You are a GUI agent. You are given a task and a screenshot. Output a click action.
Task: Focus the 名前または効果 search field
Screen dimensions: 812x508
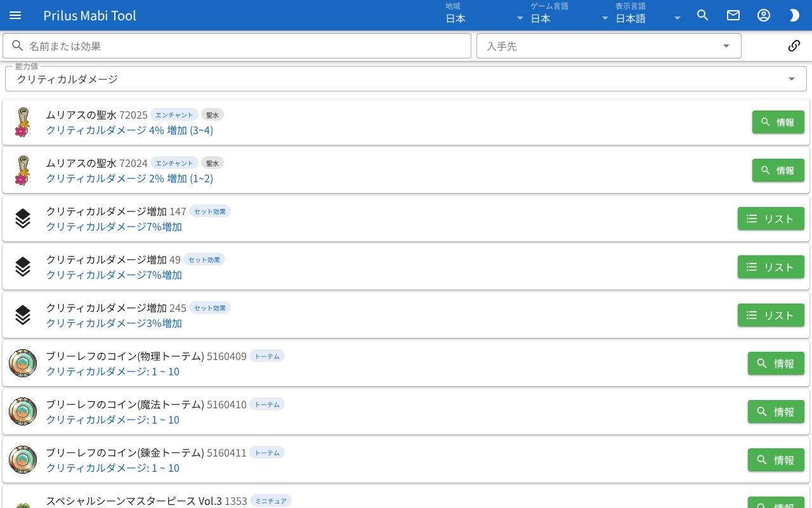(237, 46)
